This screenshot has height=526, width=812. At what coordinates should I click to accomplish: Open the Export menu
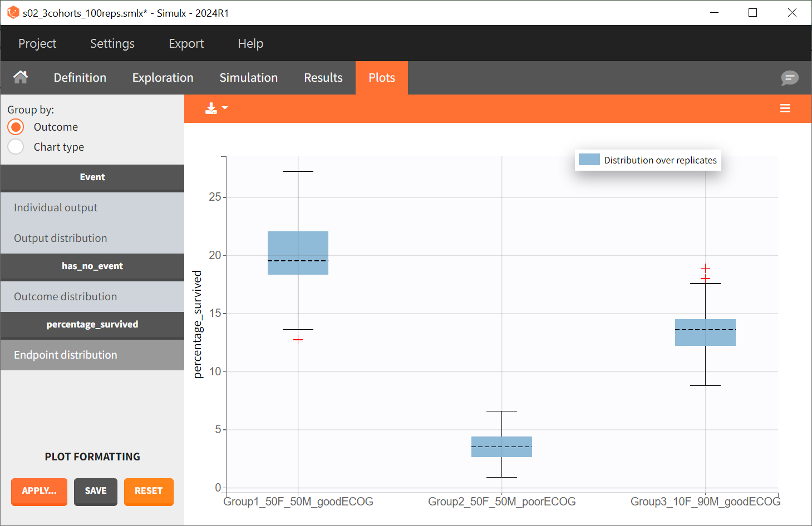coord(186,43)
